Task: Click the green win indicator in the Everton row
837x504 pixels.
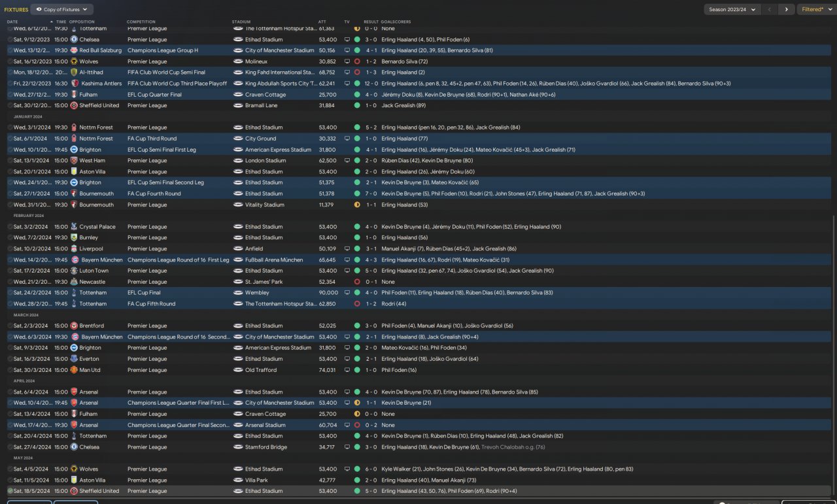Action: 357,359
